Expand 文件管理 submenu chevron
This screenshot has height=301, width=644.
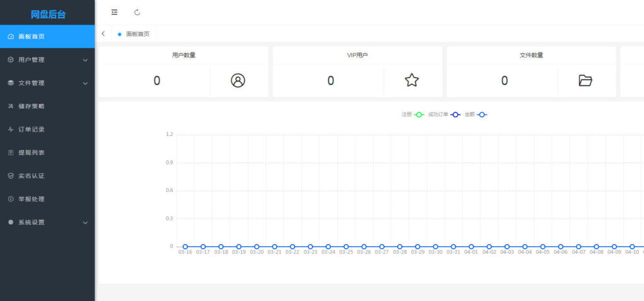tap(86, 84)
